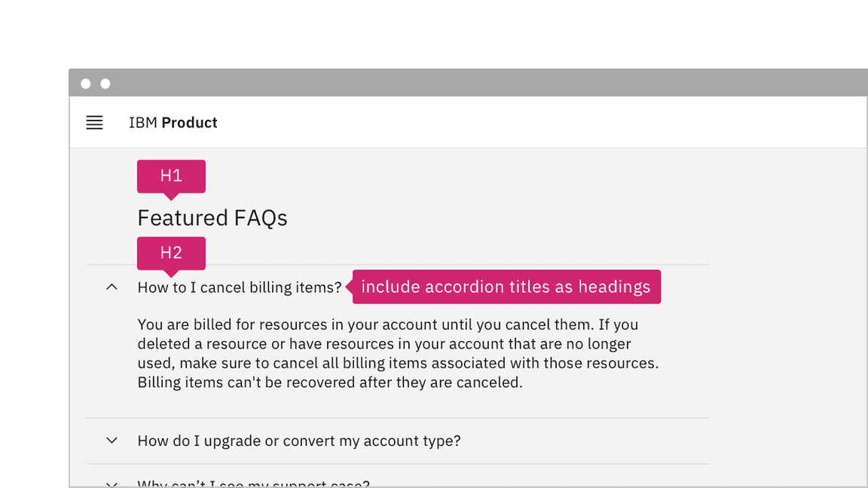Open the 'Why can't I see my support case?' item
This screenshot has width=868, height=488.
253,483
